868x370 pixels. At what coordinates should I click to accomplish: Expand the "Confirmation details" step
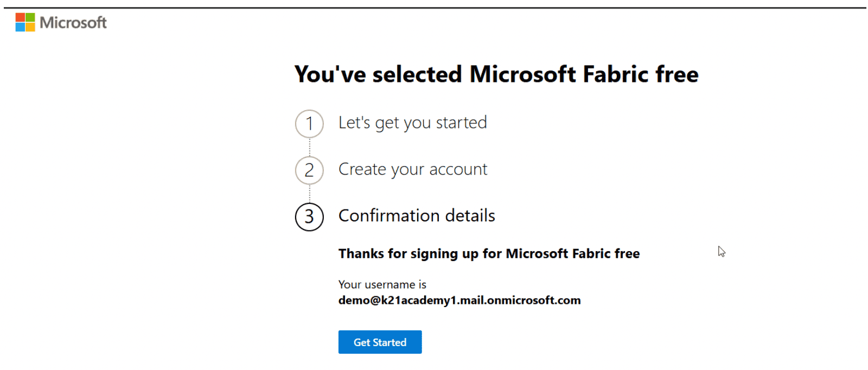click(x=416, y=216)
